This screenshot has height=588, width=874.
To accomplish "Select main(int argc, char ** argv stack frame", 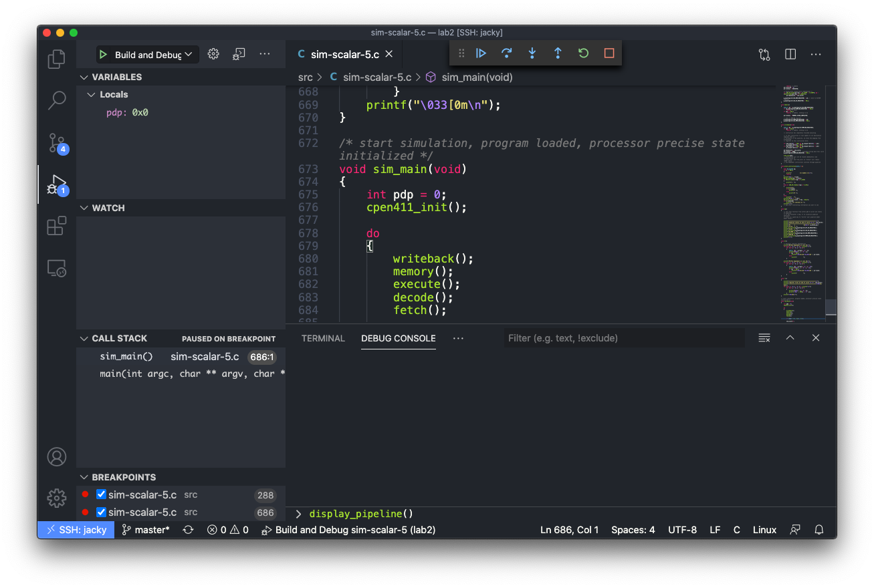I will point(181,374).
